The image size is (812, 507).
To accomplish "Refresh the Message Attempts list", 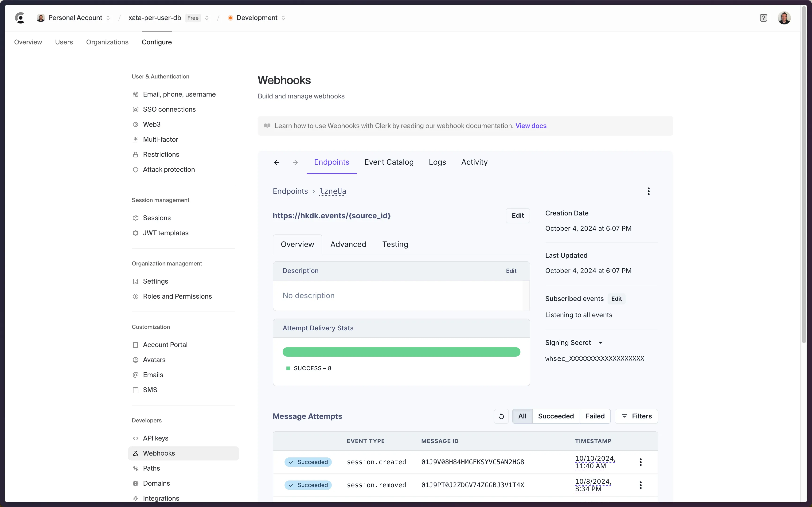I will tap(501, 416).
